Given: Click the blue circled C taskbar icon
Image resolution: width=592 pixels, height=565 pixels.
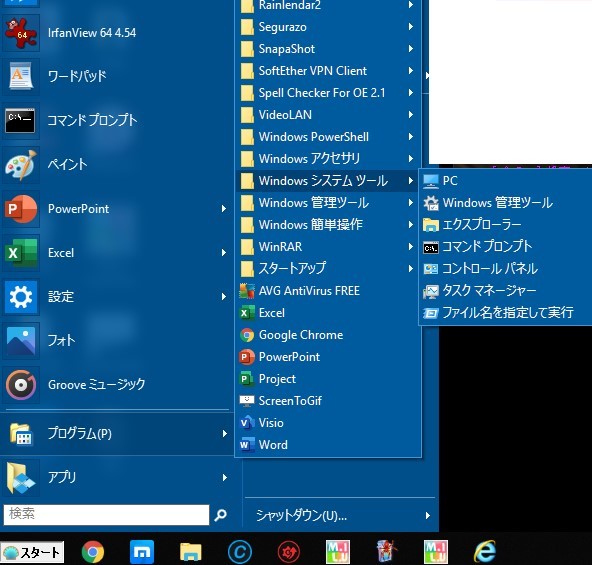Looking at the screenshot, I should pos(240,552).
